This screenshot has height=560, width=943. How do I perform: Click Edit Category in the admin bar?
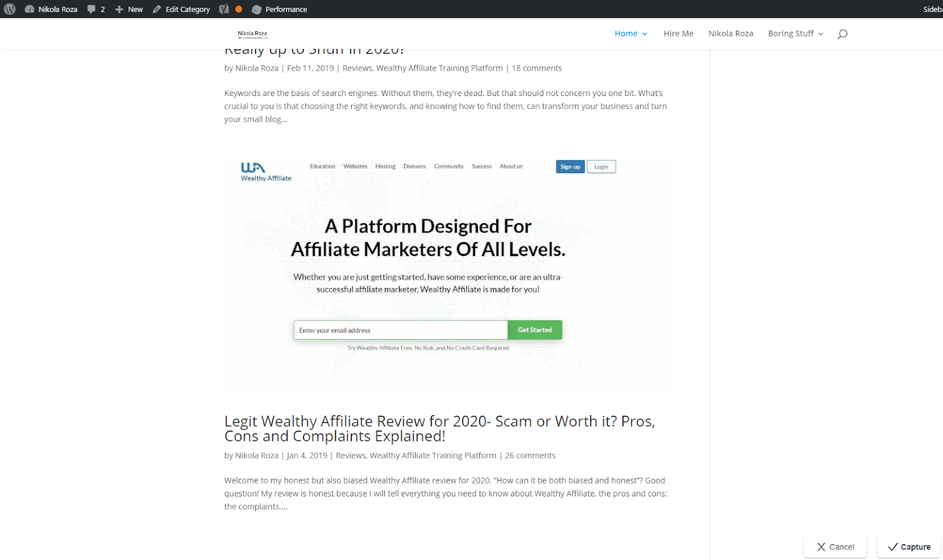click(x=182, y=9)
